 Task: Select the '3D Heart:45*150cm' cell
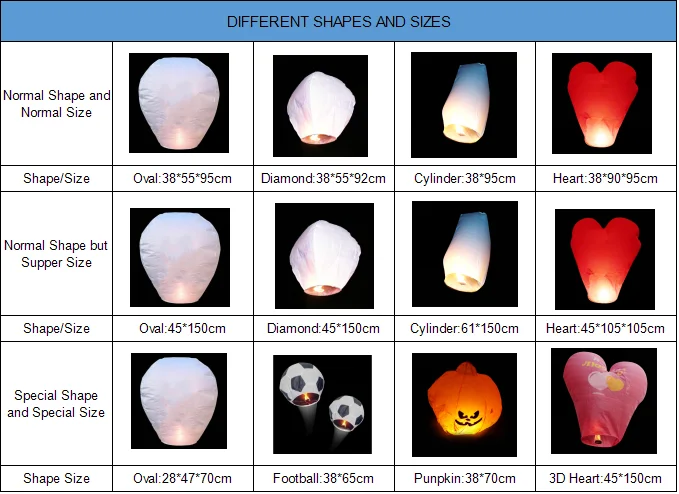pos(605,478)
